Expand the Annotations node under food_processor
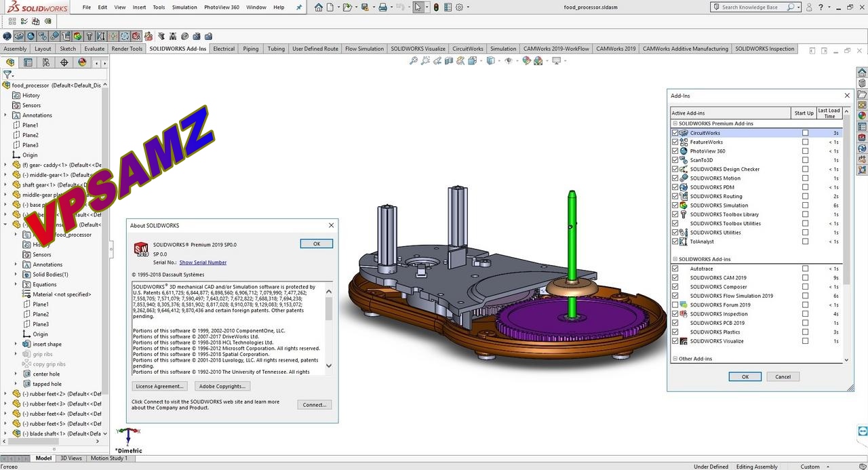 point(6,115)
